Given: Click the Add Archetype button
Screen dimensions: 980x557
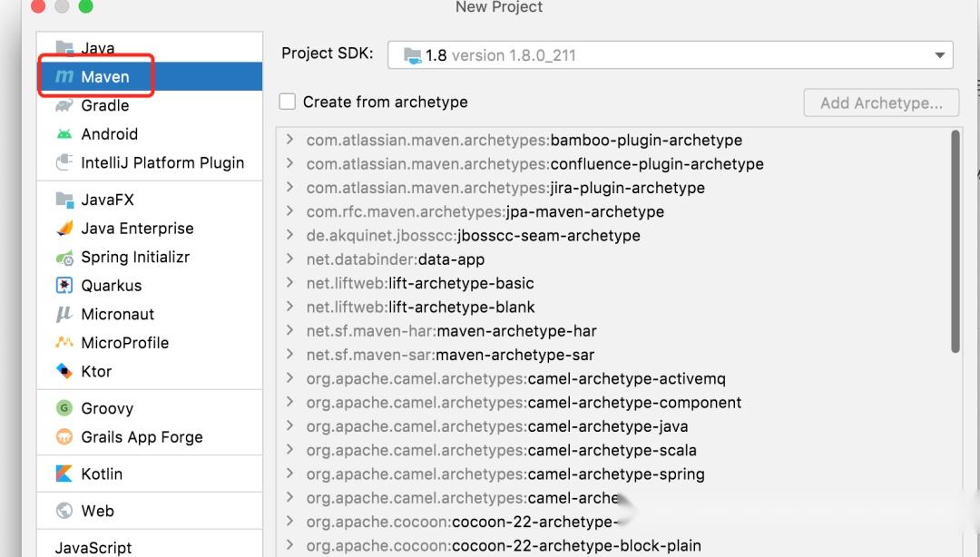Looking at the screenshot, I should click(880, 102).
